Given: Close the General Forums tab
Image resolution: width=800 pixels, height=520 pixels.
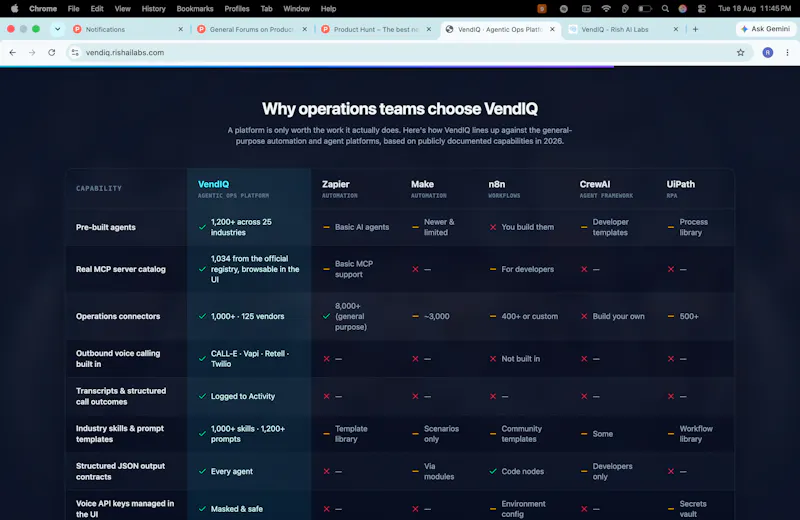Looking at the screenshot, I should (305, 29).
